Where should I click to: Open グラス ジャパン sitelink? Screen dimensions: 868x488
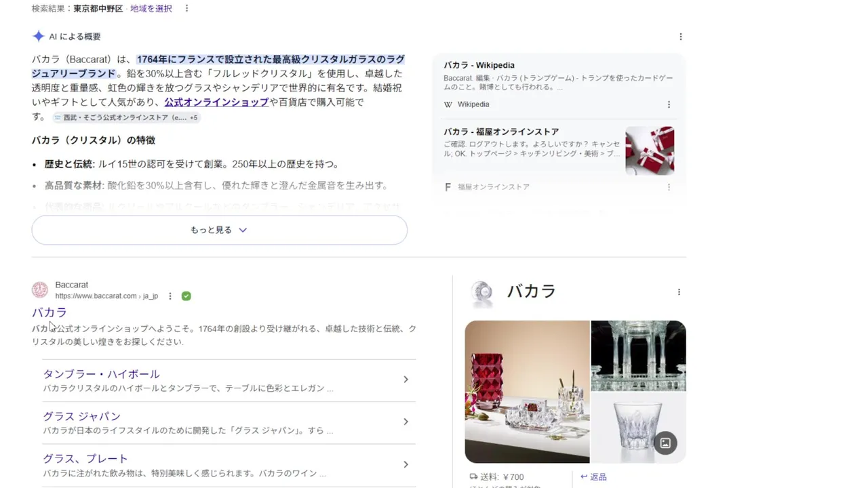82,416
